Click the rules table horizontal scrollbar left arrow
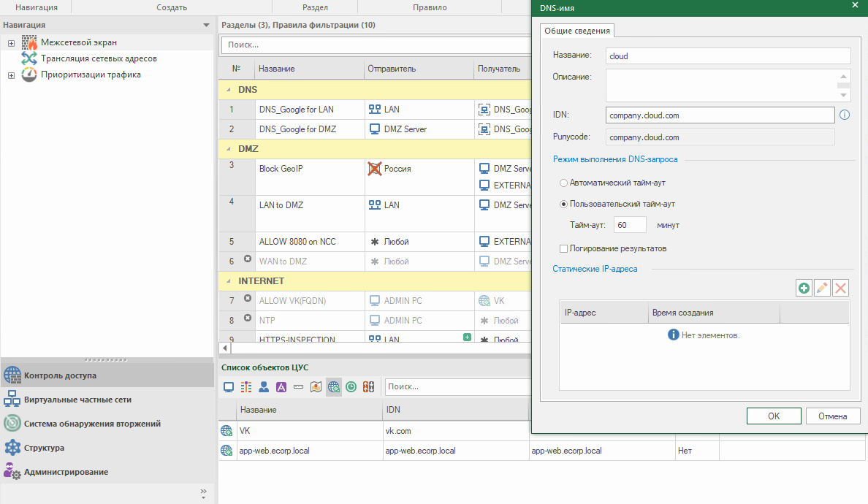 point(225,348)
